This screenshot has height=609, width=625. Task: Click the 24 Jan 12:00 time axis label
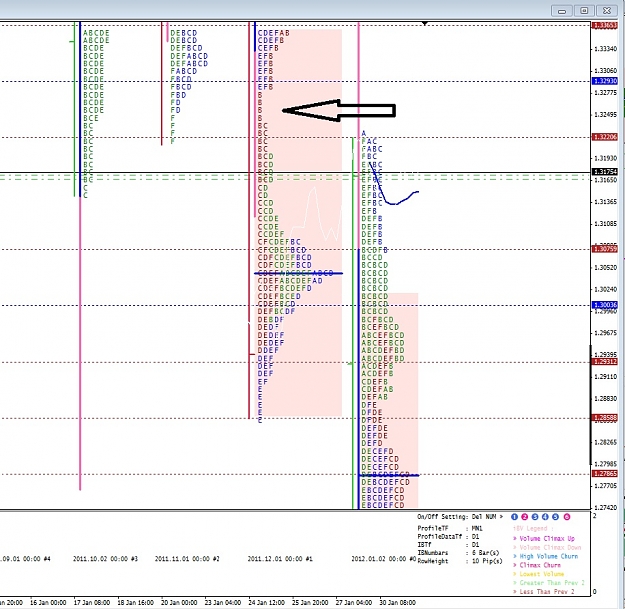click(x=266, y=603)
